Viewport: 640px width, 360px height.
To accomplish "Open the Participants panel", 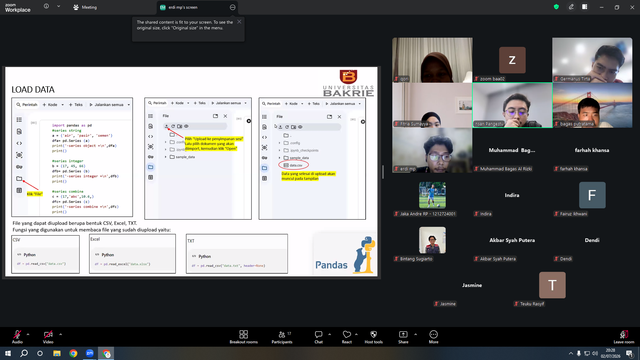I will 282,337.
